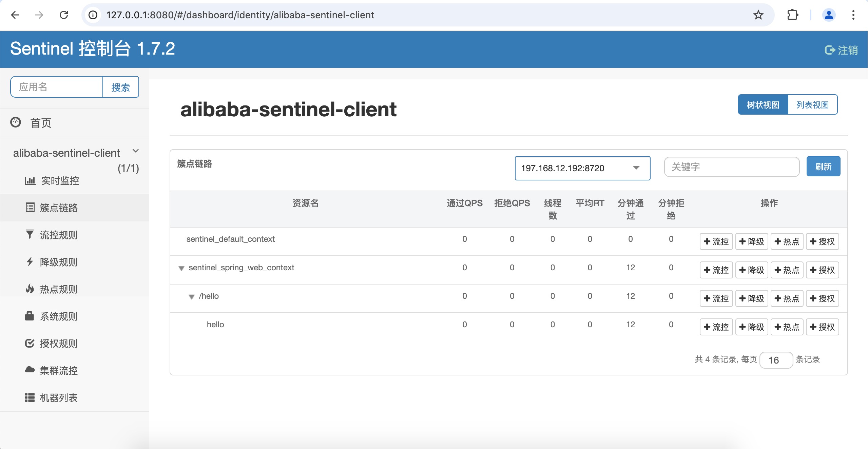Click the bar chart icon for 实时监控
This screenshot has width=868, height=449.
(x=30, y=180)
